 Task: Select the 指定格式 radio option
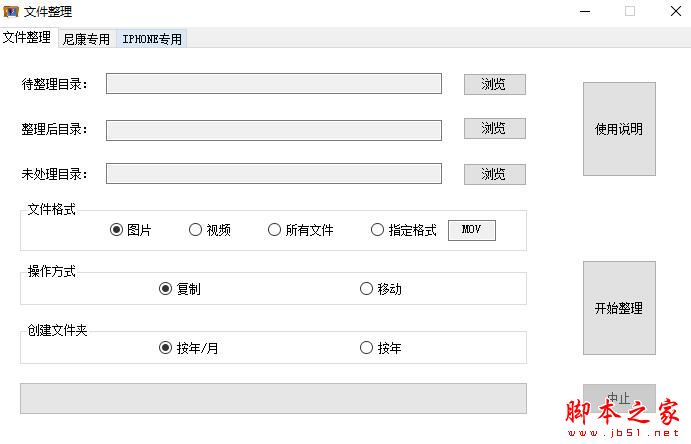378,230
